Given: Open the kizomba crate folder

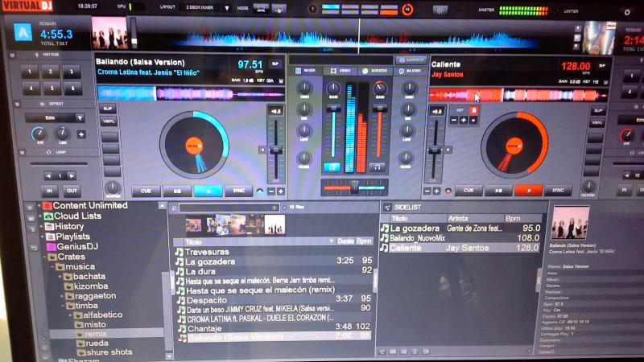Looking at the screenshot, I should (x=86, y=286).
